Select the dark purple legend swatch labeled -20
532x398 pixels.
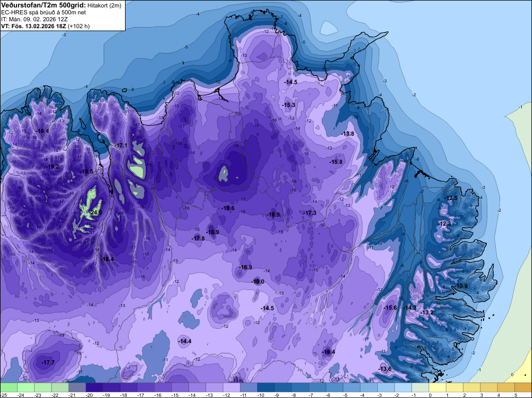94,387
